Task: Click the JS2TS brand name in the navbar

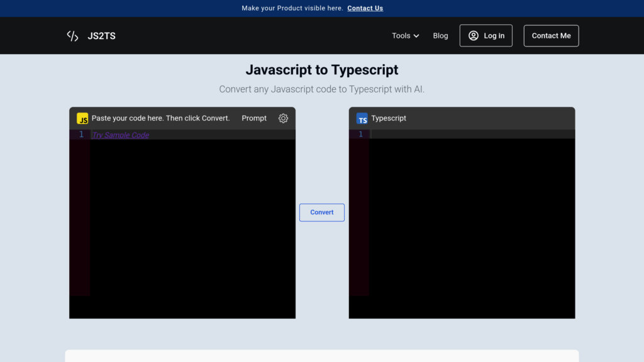Action: pos(102,36)
